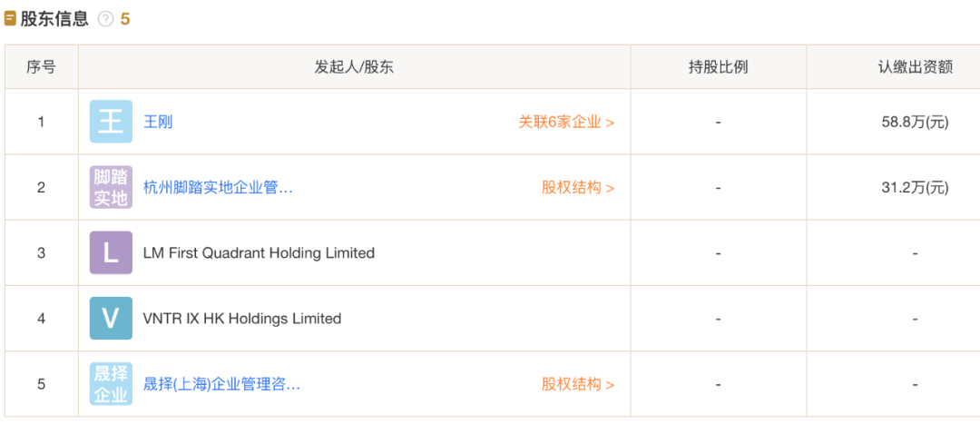Click the 发起人/股东 column header
The height and width of the screenshot is (434, 980).
[x=354, y=66]
